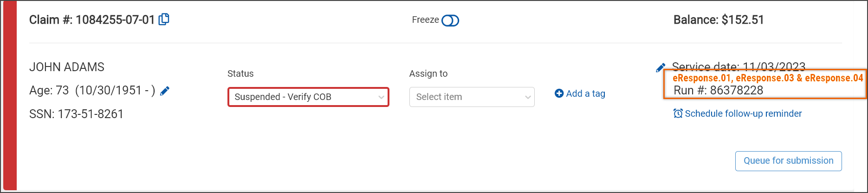The height and width of the screenshot is (193, 868).
Task: Edit the service date with the pencil icon
Action: tap(660, 68)
